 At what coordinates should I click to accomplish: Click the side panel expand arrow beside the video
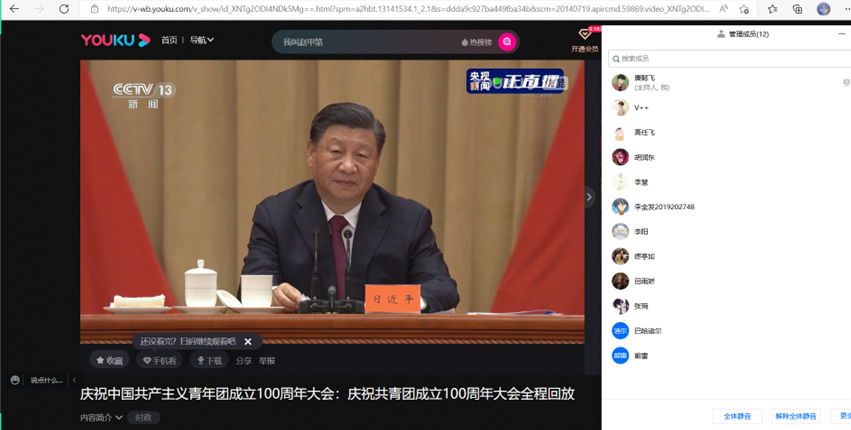[x=589, y=197]
